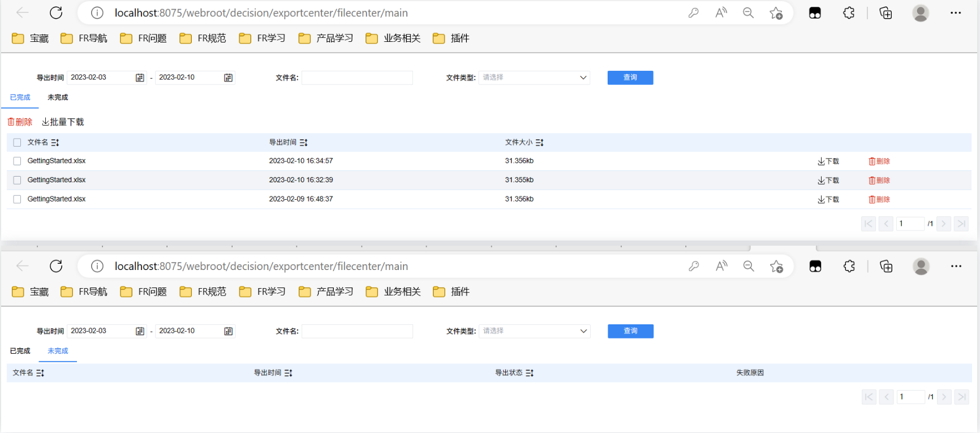
Task: Click the red 删除 above the table
Action: pyautogui.click(x=20, y=122)
